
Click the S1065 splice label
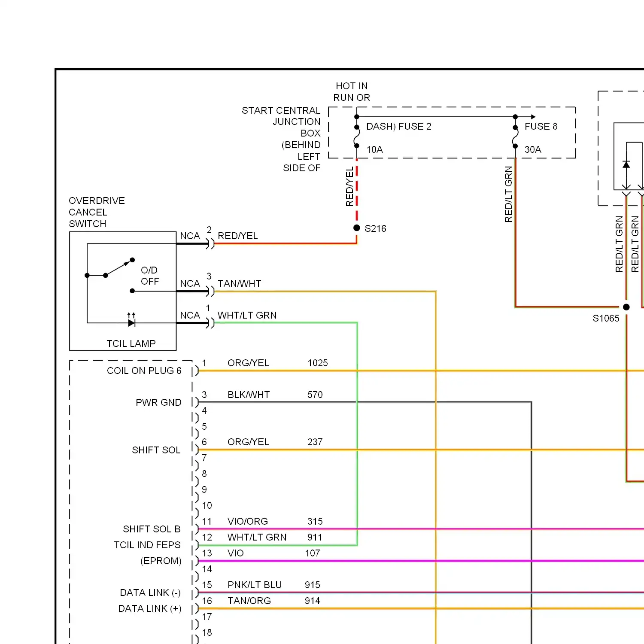pyautogui.click(x=606, y=318)
